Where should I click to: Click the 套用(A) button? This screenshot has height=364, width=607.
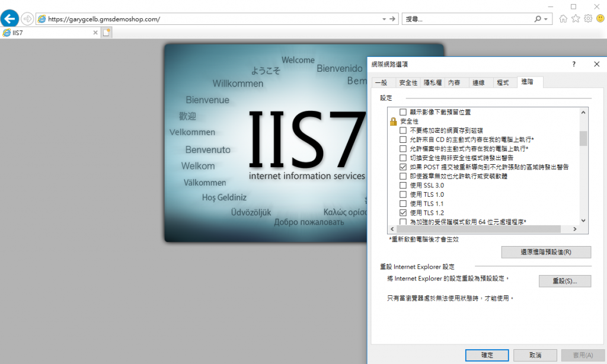pos(583,355)
